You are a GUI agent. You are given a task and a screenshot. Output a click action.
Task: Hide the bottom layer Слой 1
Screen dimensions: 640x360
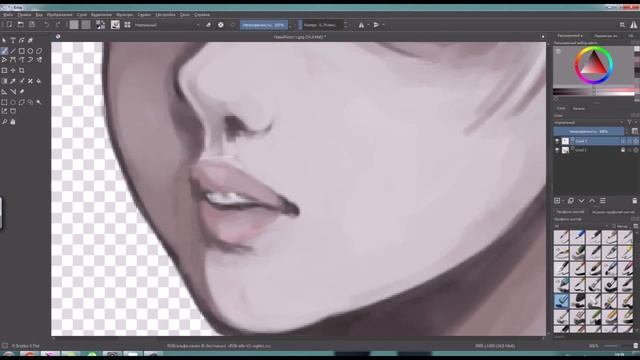[557, 150]
